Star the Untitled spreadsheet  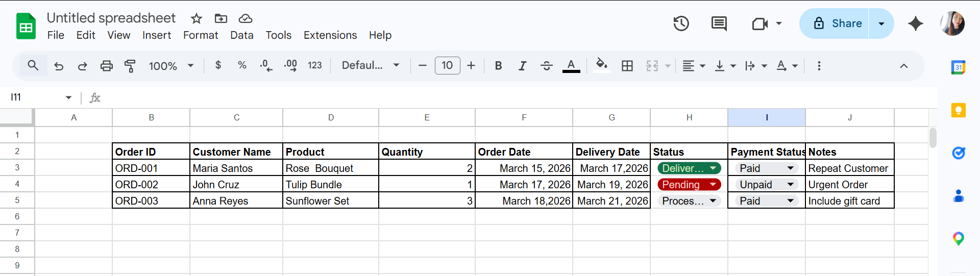[x=197, y=19]
